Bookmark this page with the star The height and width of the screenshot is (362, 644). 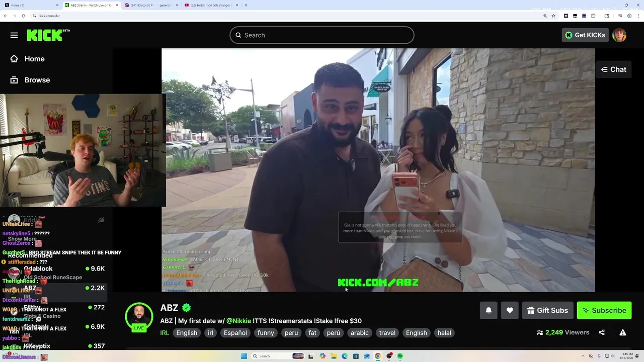pyautogui.click(x=553, y=16)
